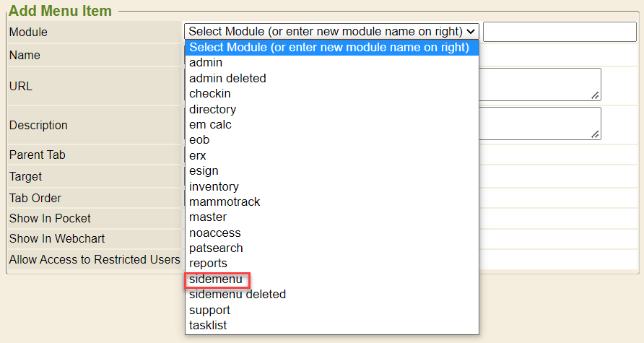Pick the 'support' module option
This screenshot has height=343, width=644.
pos(209,310)
